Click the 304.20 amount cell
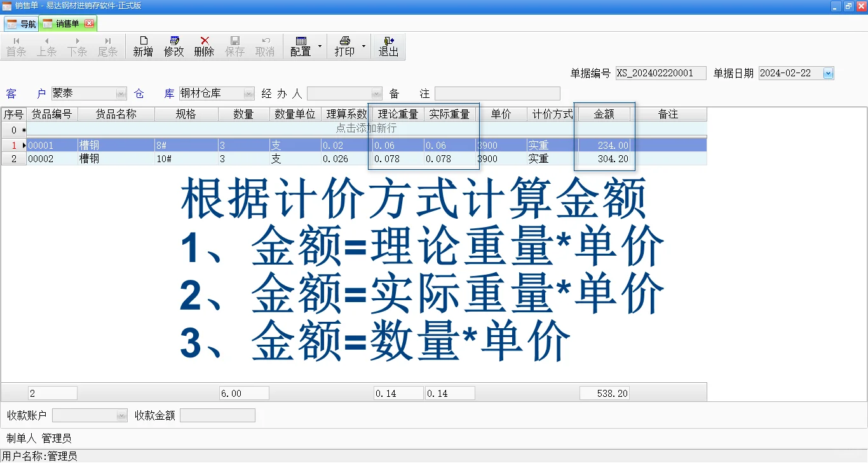 tap(604, 159)
